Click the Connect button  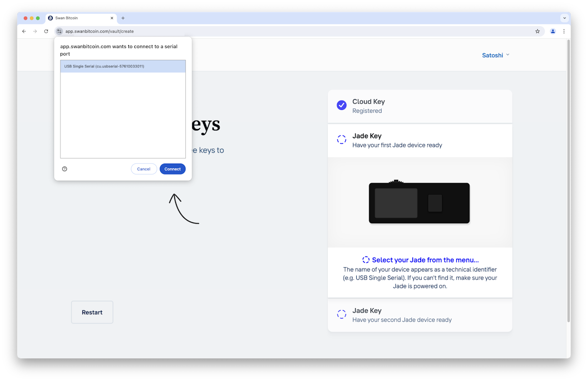[173, 169]
